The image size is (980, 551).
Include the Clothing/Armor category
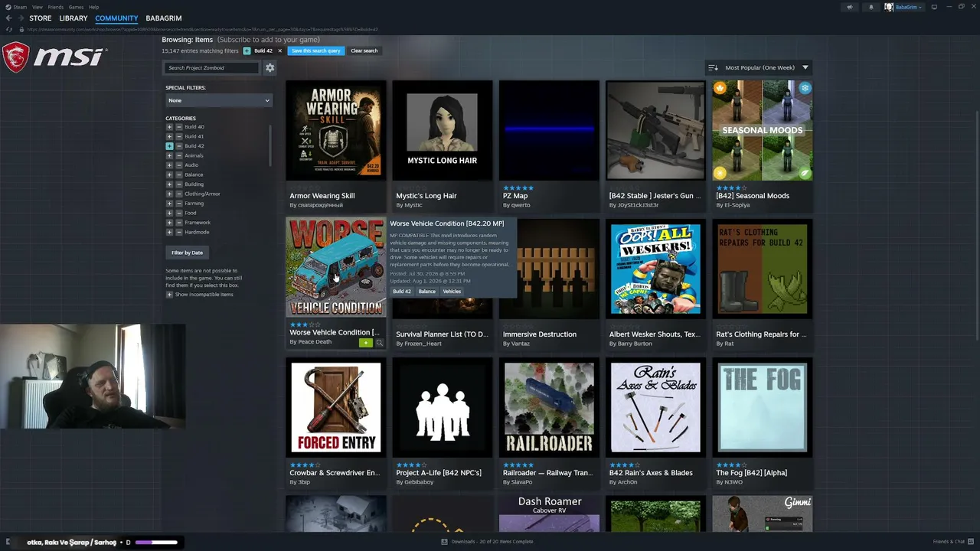pos(169,194)
